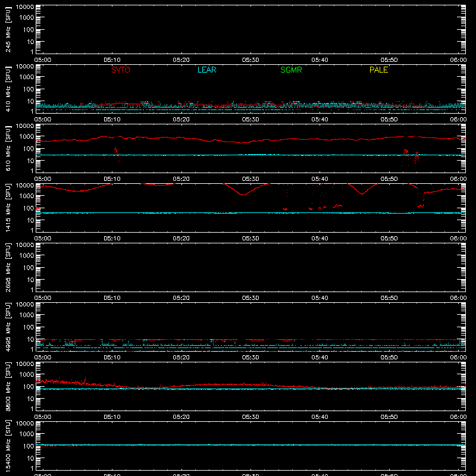Click the red SVTO station legend label
Image resolution: width=476 pixels, height=476 pixels.
(x=121, y=70)
